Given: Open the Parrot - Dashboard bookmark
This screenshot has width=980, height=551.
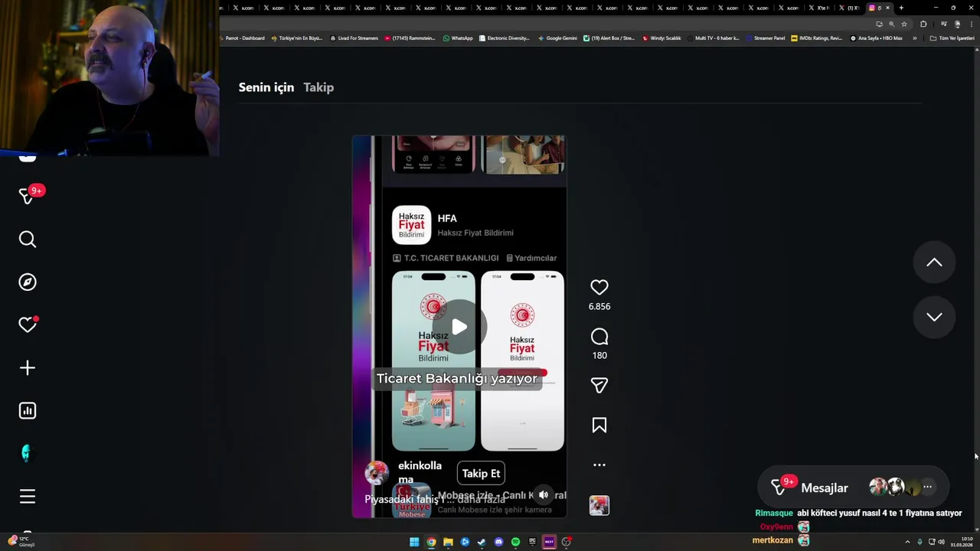Looking at the screenshot, I should tap(242, 38).
